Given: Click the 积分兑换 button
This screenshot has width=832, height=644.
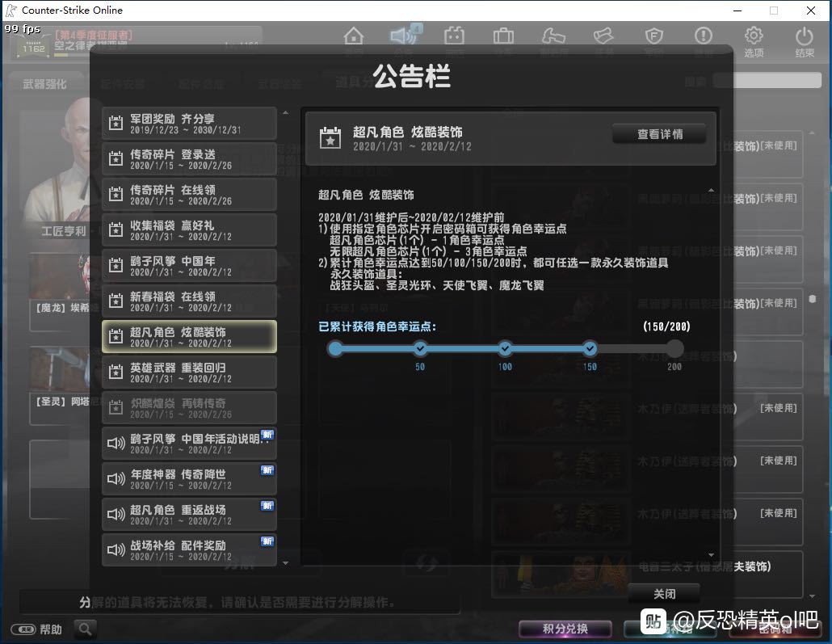Looking at the screenshot, I should 565,629.
